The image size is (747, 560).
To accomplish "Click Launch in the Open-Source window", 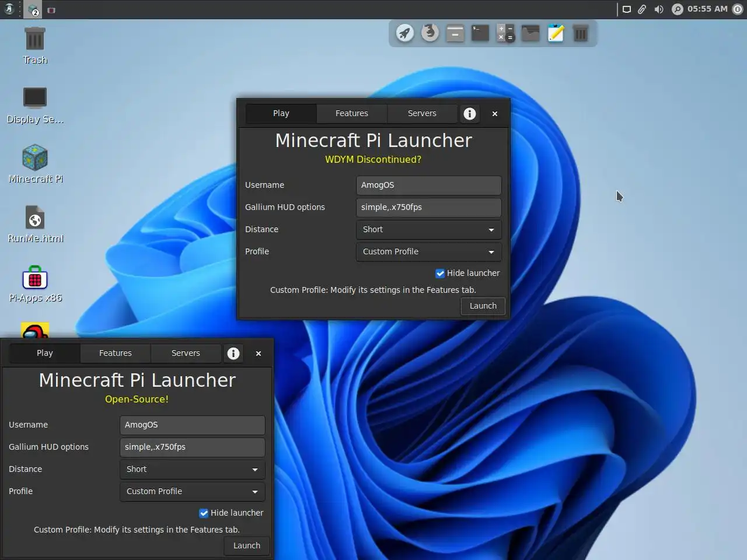I will [x=246, y=546].
